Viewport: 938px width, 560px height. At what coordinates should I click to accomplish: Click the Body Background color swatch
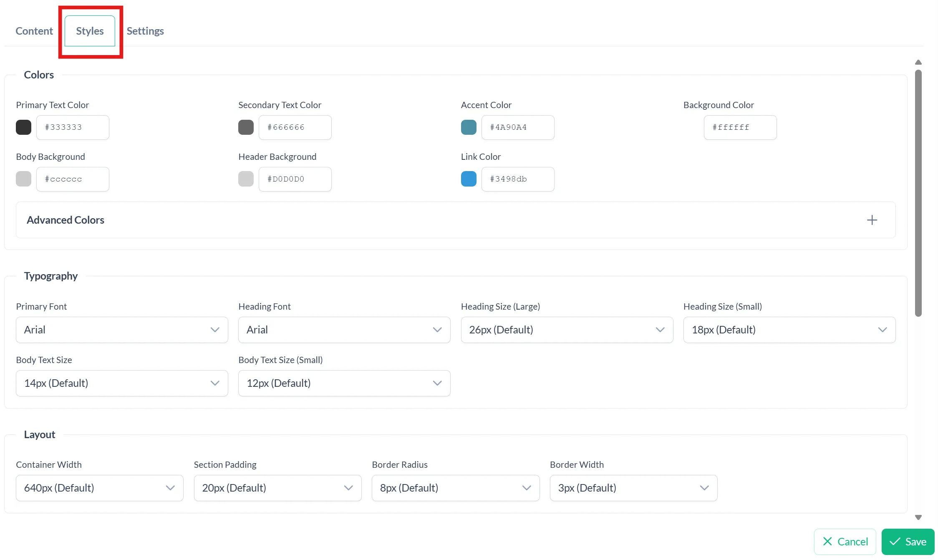point(23,179)
